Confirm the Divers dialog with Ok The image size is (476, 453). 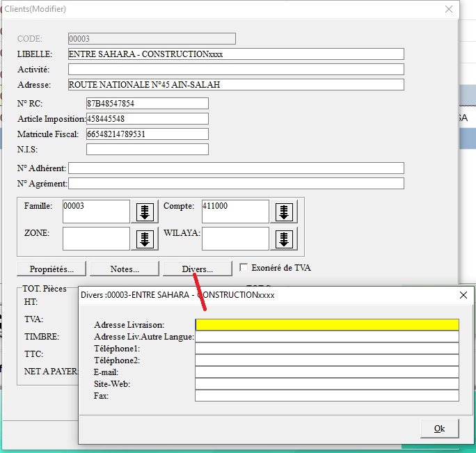pos(439,428)
